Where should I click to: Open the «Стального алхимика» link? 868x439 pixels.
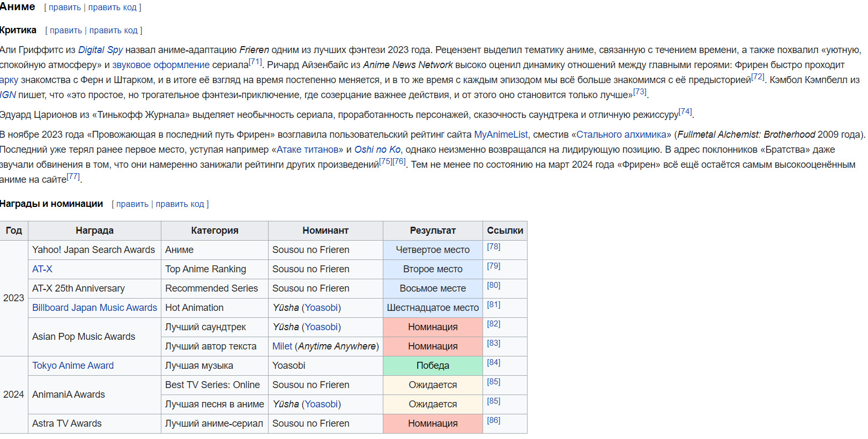tap(621, 135)
